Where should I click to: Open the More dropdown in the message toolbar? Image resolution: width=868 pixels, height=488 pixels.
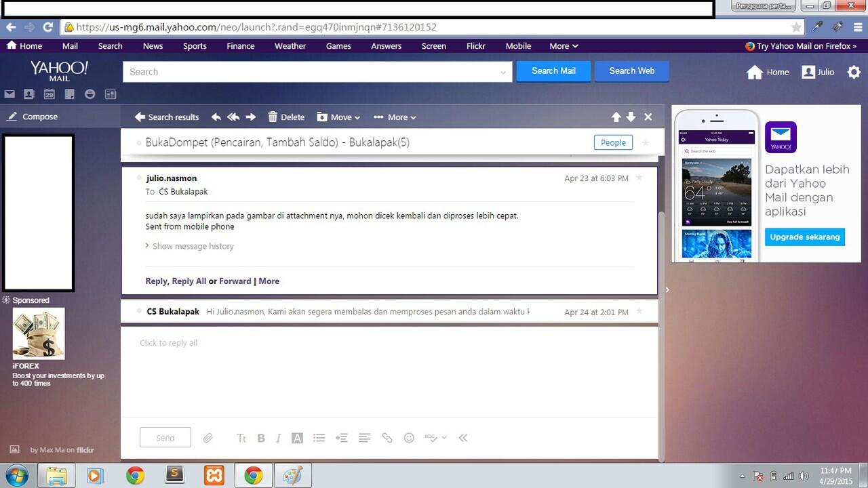[x=395, y=117]
